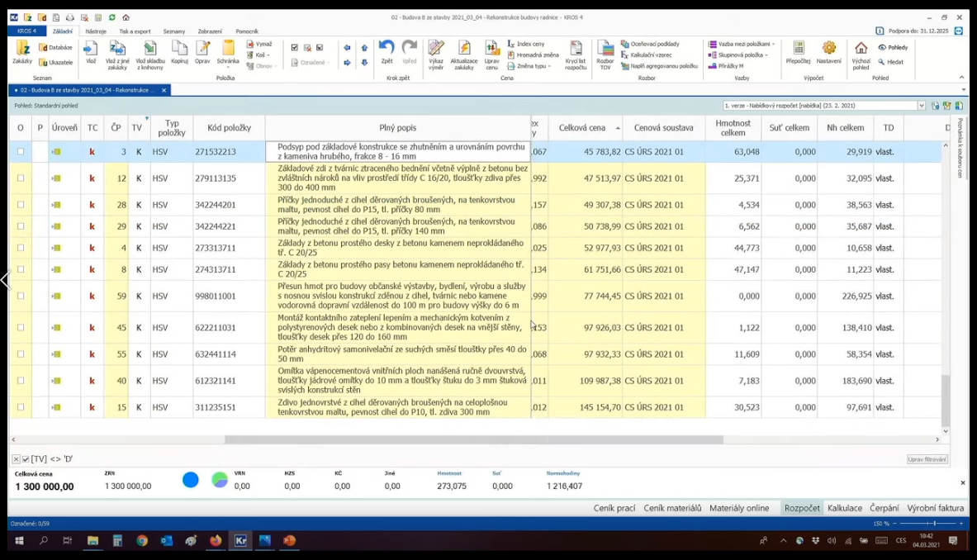Screen dimensions: 977x560
Task: Click Uprav filtrování button
Action: click(x=927, y=459)
